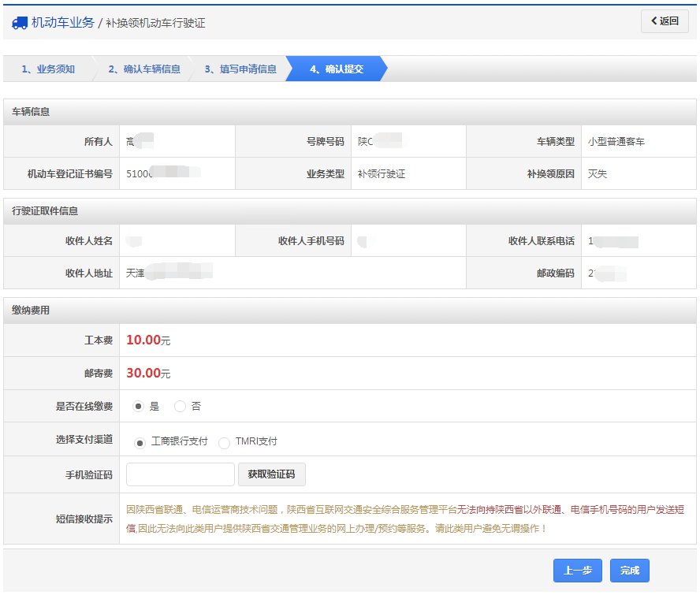Click the 缴纳费用 section header
This screenshot has height=595, width=700.
(x=32, y=311)
